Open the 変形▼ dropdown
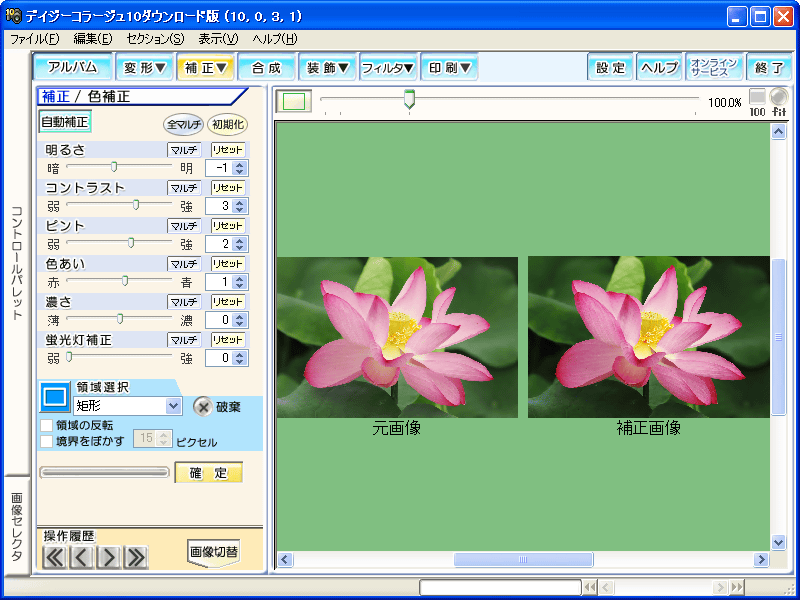The image size is (800, 600). (x=145, y=67)
